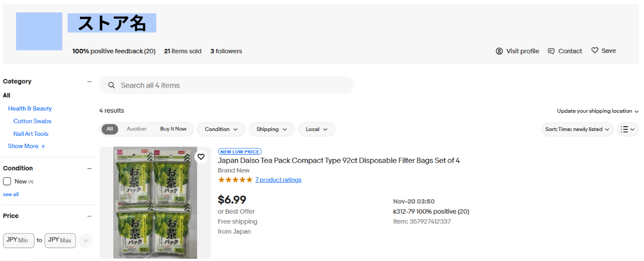
Task: Open the Condition dropdown filter
Action: click(x=221, y=129)
